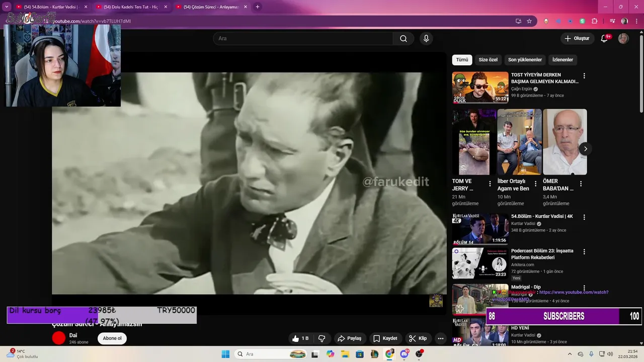
Task: Click the green S extension icon
Action: coord(582,21)
